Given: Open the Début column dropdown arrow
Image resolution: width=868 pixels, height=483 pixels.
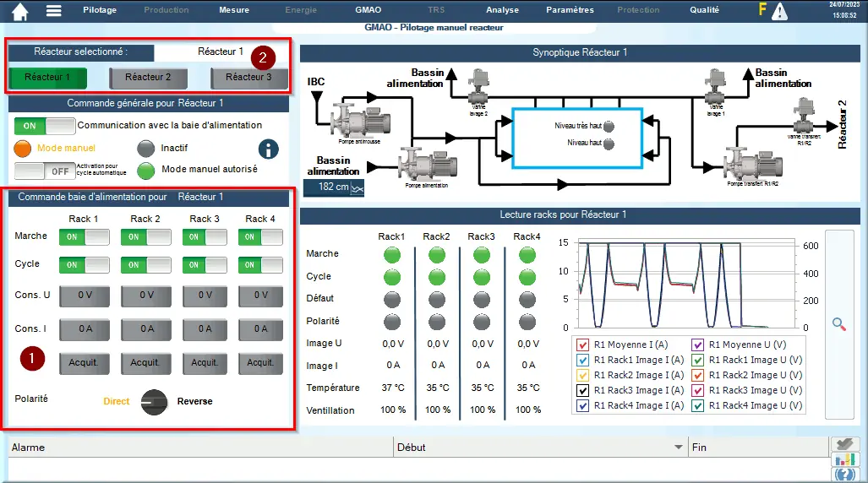Looking at the screenshot, I should (678, 447).
